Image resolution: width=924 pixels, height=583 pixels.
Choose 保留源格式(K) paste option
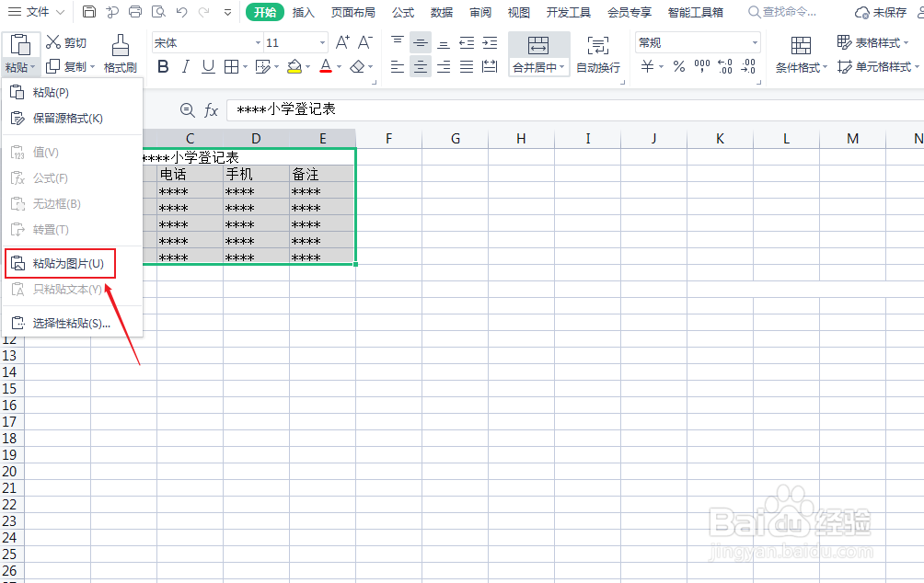point(73,119)
